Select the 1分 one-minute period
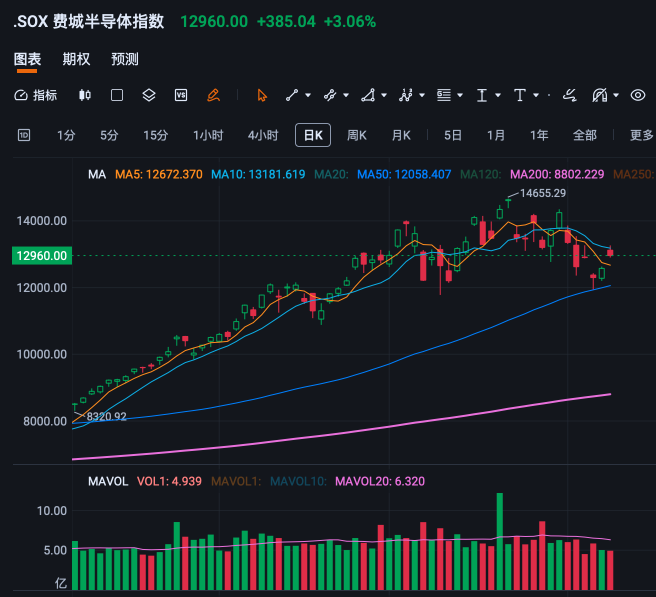This screenshot has height=597, width=656. (66, 135)
